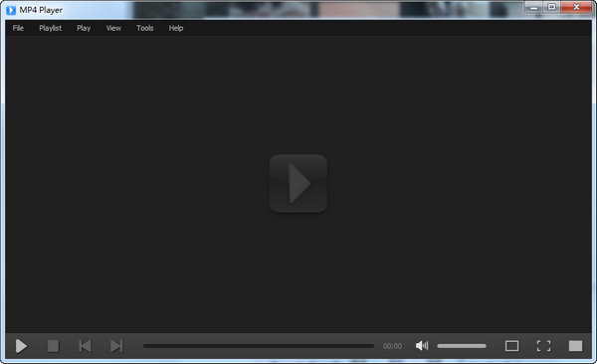Screen dimensions: 597x364
Task: Open the View menu
Action: pyautogui.click(x=113, y=28)
